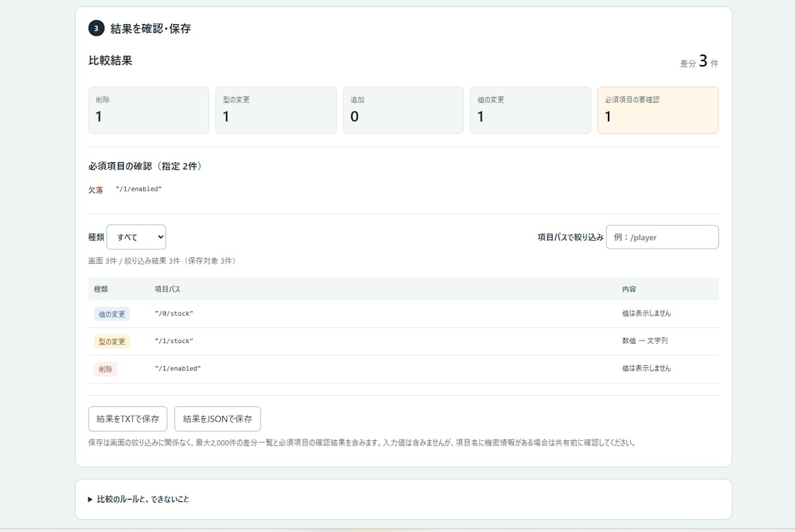This screenshot has height=532, width=795.
Task: Click the 項目パス column header
Action: (167, 289)
